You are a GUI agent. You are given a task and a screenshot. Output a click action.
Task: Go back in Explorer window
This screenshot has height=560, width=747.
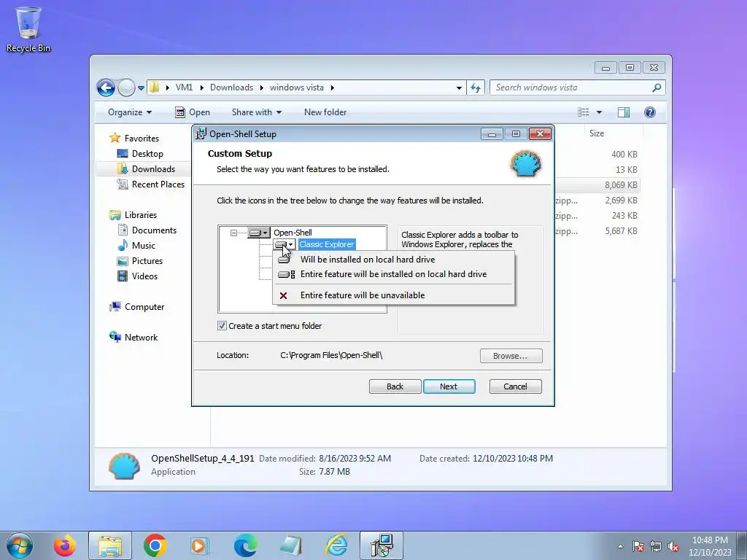(x=106, y=87)
